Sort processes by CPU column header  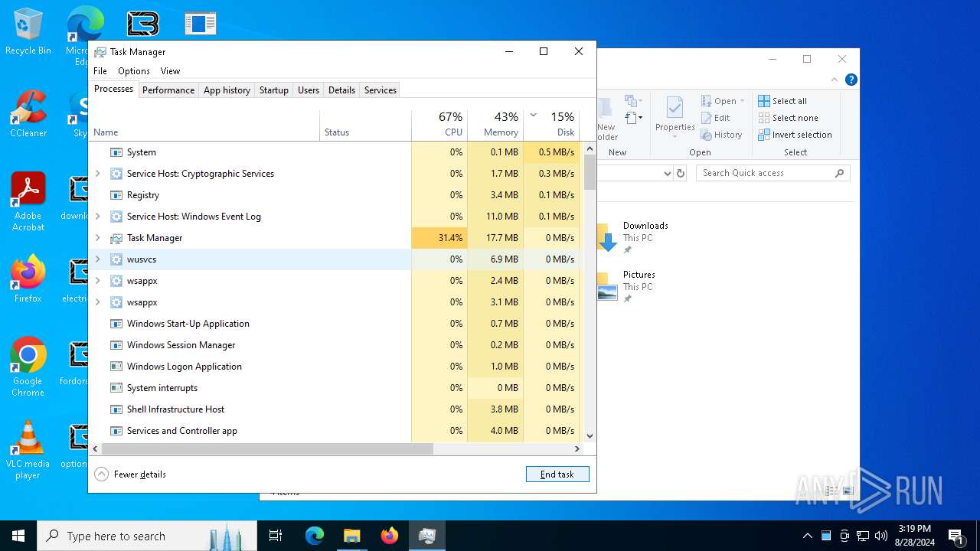point(439,126)
